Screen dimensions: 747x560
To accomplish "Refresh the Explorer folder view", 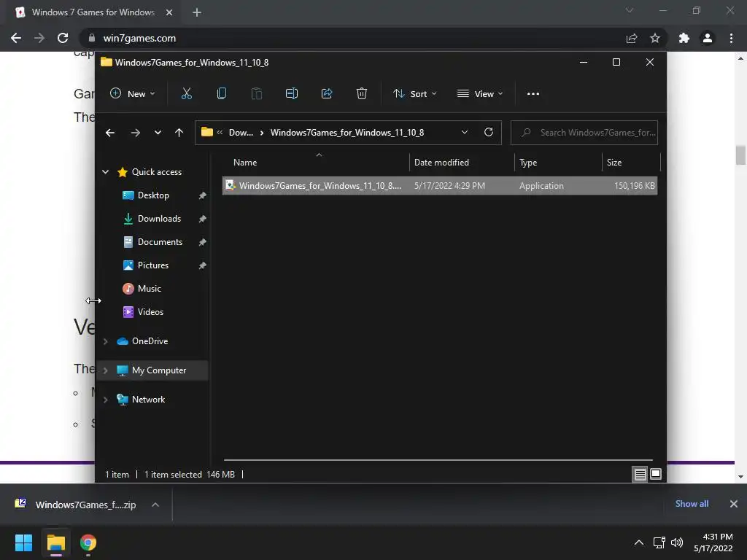I will [489, 133].
